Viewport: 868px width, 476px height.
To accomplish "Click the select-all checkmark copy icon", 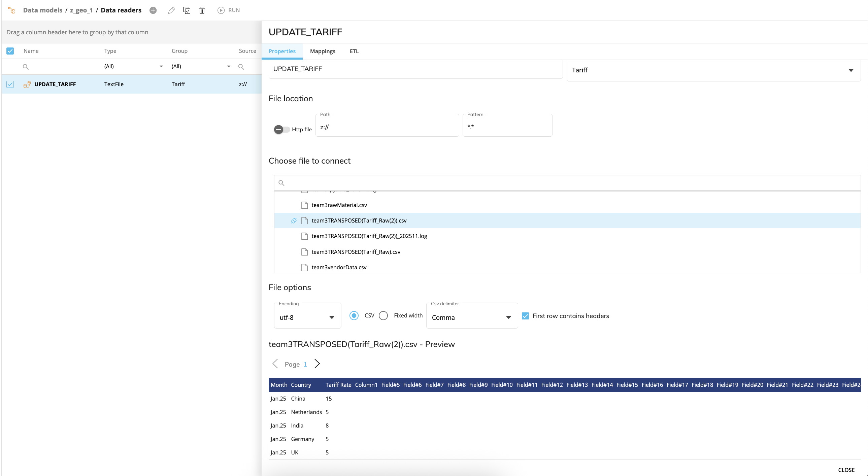I will 187,10.
